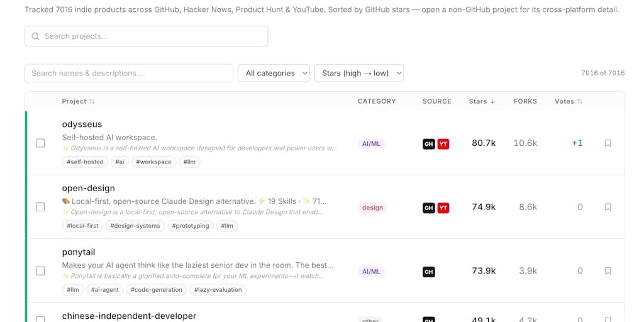Click the GH source icon for ponytail

click(x=429, y=272)
